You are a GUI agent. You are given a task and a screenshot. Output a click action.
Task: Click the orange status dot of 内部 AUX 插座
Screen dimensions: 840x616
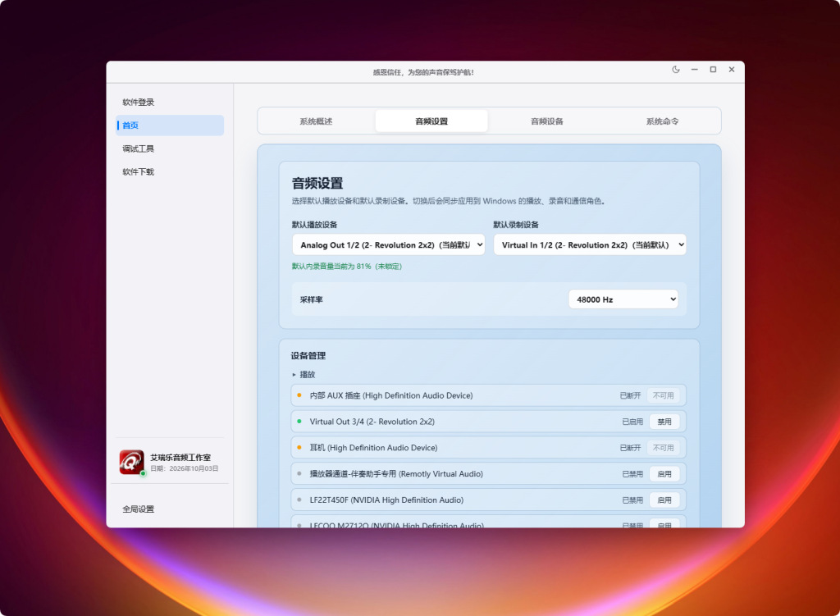coord(299,395)
